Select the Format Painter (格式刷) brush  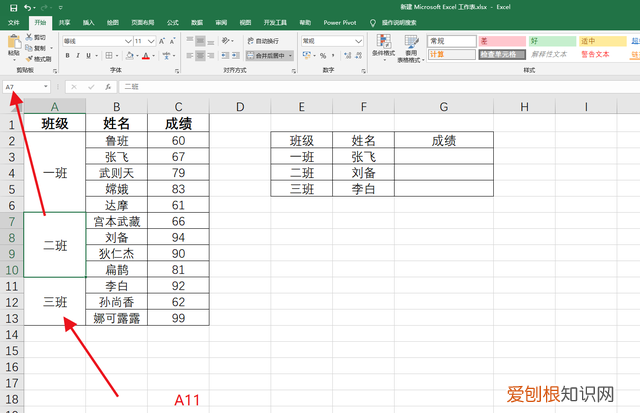(29, 59)
